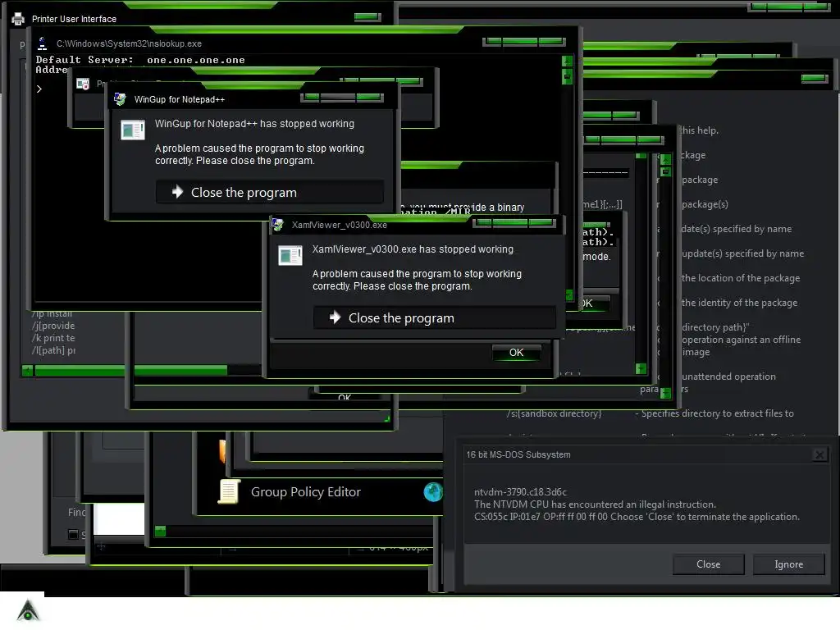Click the green thumb of Printer User Interface horizontal scrollbar
The image size is (840, 630).
point(130,370)
